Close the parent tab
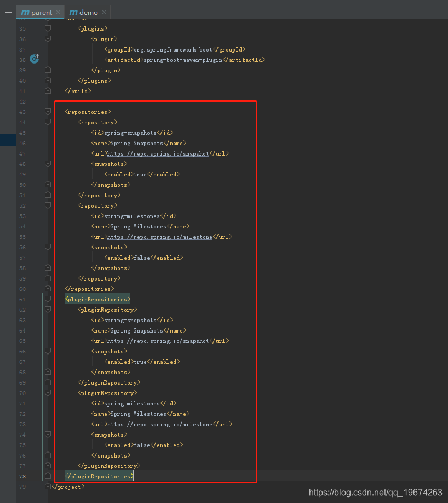 (x=58, y=12)
